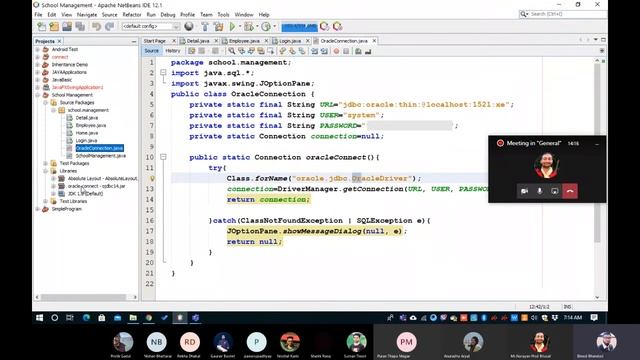Click share screen icon in meeting popup
Screen dimensions: 640x360
click(554, 191)
